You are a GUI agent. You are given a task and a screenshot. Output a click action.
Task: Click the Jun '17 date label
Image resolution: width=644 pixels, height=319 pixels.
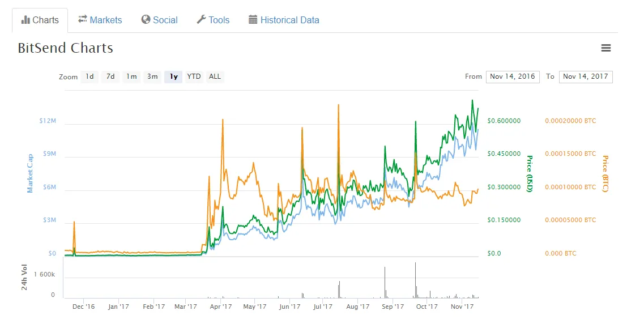click(289, 307)
